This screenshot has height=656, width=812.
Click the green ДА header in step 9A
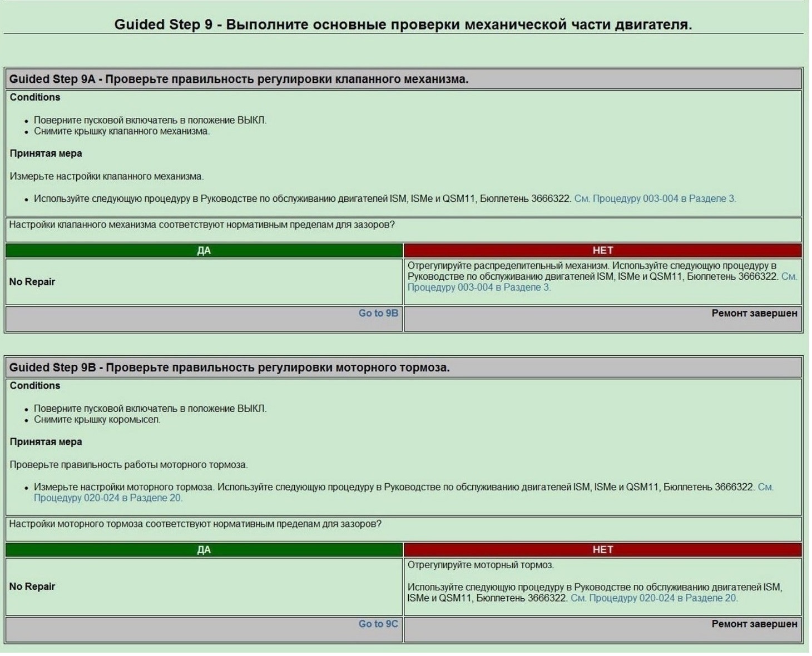coord(204,250)
